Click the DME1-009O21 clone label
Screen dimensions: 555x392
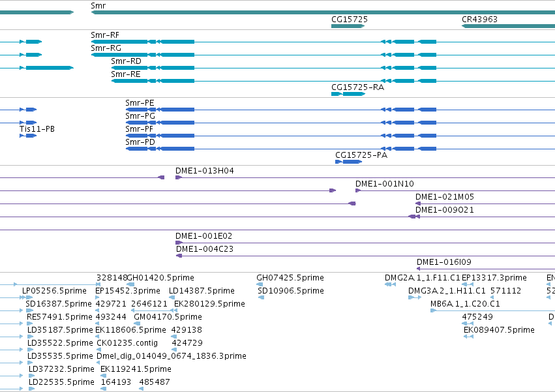coord(445,210)
